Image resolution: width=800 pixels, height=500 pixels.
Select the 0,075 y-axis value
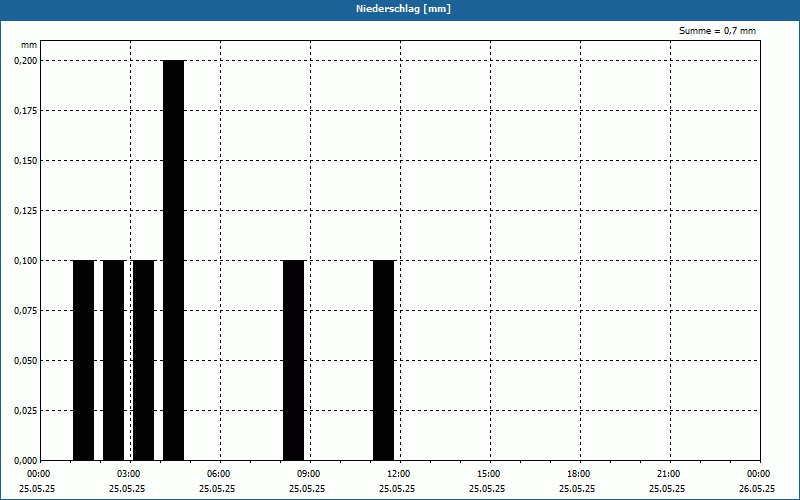(x=26, y=311)
